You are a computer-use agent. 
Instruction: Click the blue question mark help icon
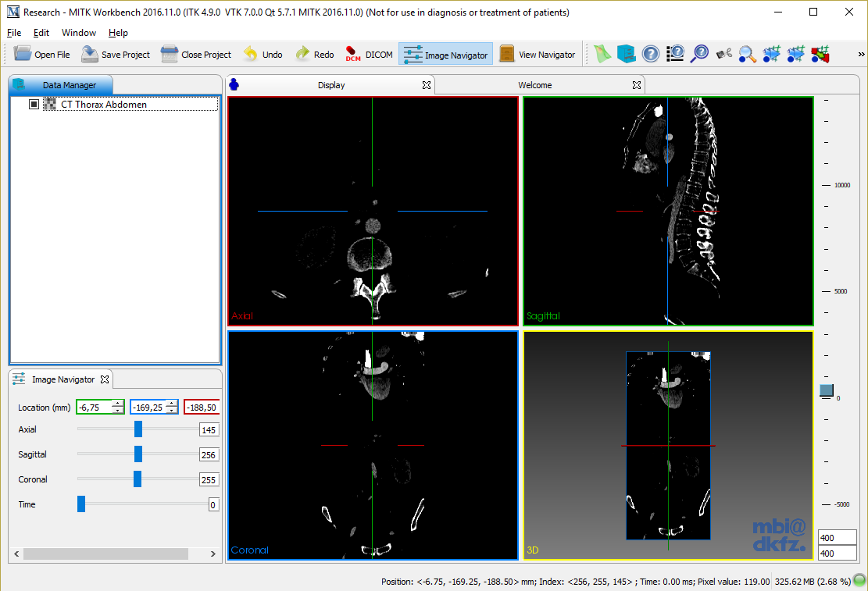coord(651,54)
